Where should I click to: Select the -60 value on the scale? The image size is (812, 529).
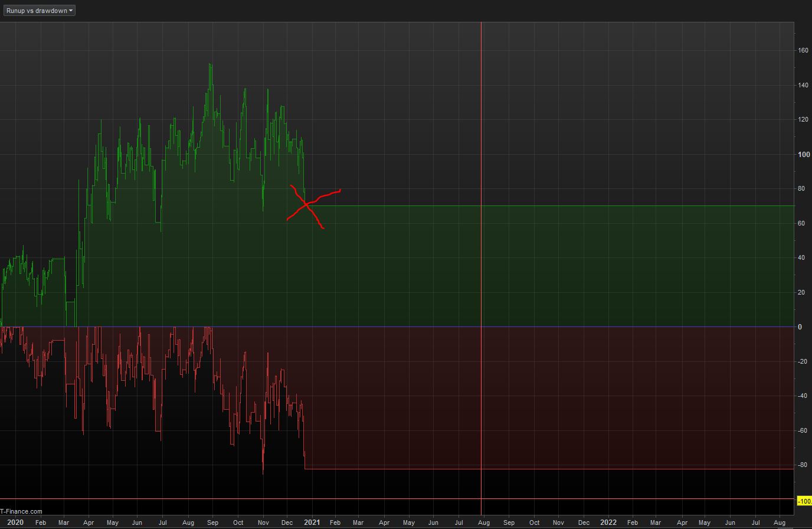point(803,430)
